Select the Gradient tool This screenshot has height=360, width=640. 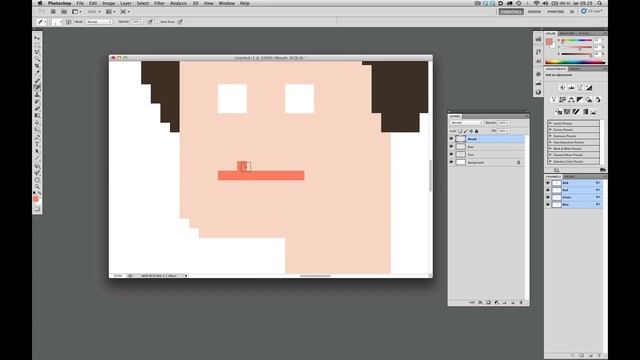coord(37,116)
